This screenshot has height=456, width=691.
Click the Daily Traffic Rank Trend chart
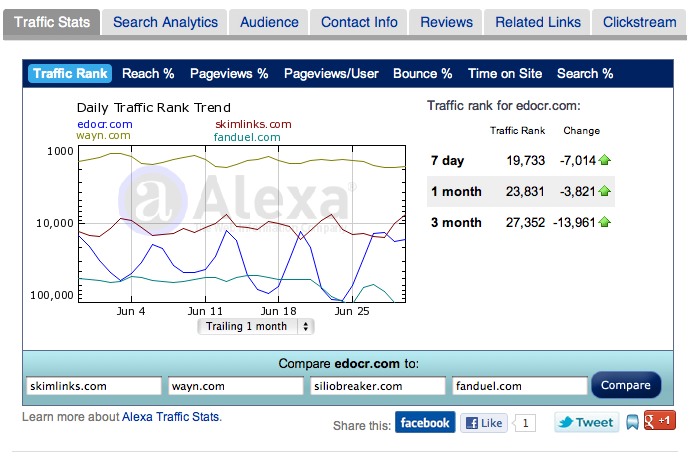[241, 224]
